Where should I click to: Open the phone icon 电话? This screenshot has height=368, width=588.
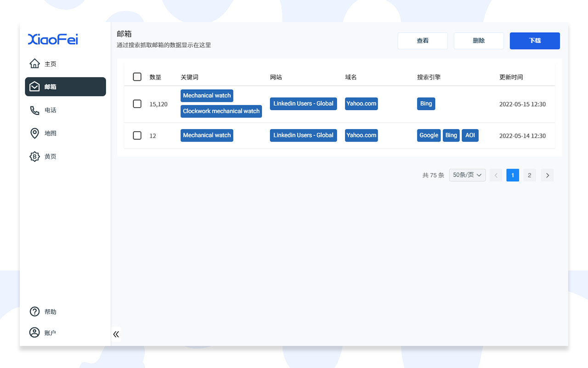click(x=34, y=110)
